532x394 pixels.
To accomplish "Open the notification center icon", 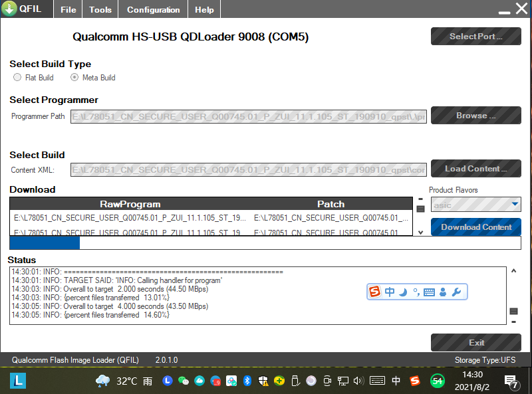I will point(511,382).
